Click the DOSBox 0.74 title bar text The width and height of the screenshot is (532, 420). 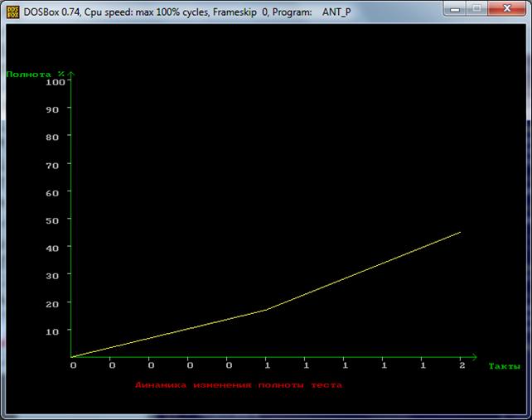[187, 12]
